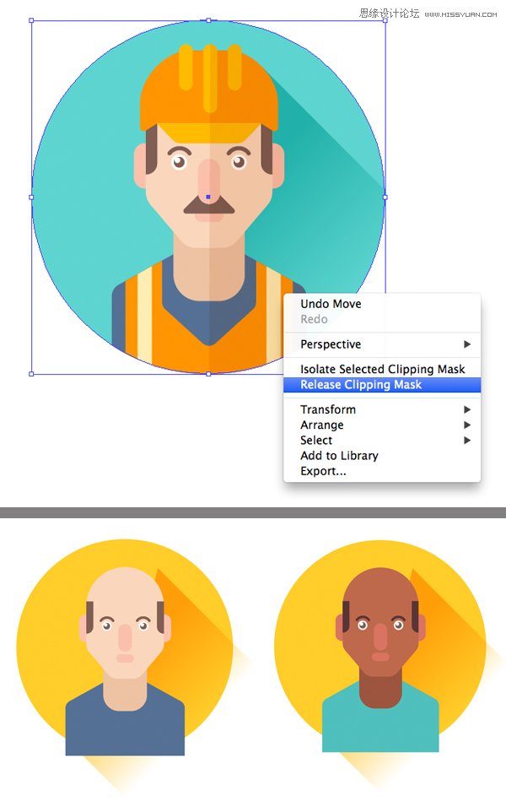Click the teal shirt on right avatar

(380, 726)
